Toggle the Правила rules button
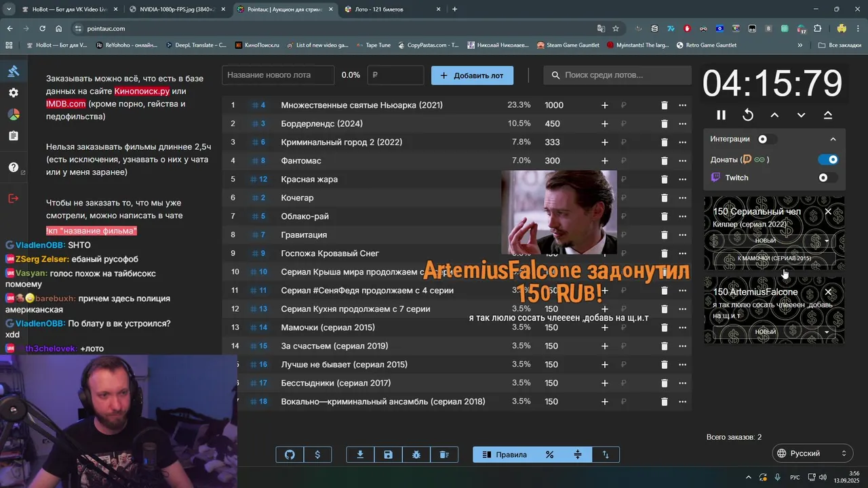 (x=505, y=455)
